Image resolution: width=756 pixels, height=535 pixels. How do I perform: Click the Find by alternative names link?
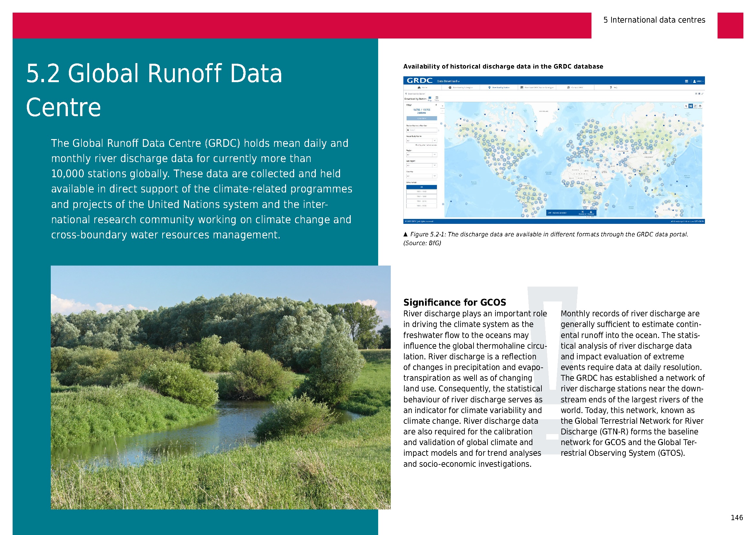pos(426,145)
